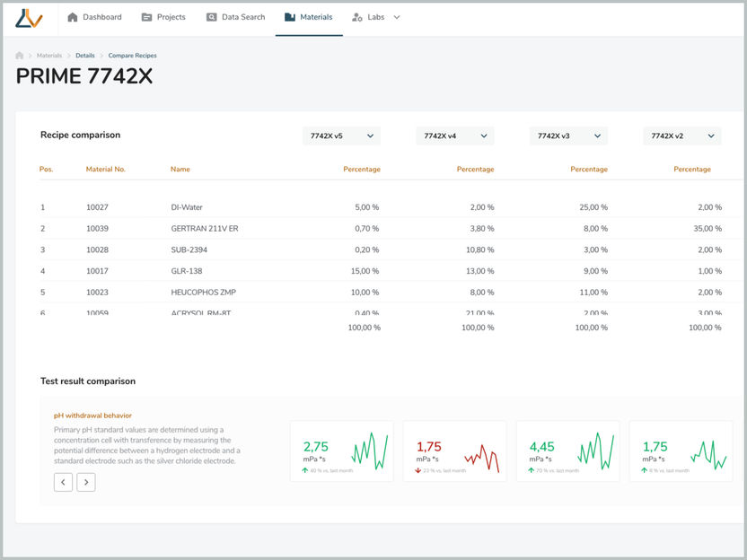The width and height of the screenshot is (747, 560).
Task: Advance to next test result with right arrow
Action: pos(86,482)
